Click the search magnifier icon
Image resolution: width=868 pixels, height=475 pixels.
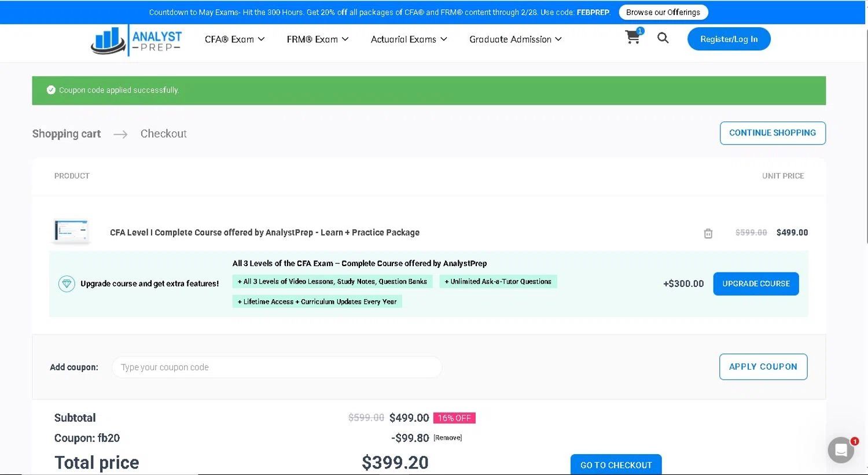(663, 38)
